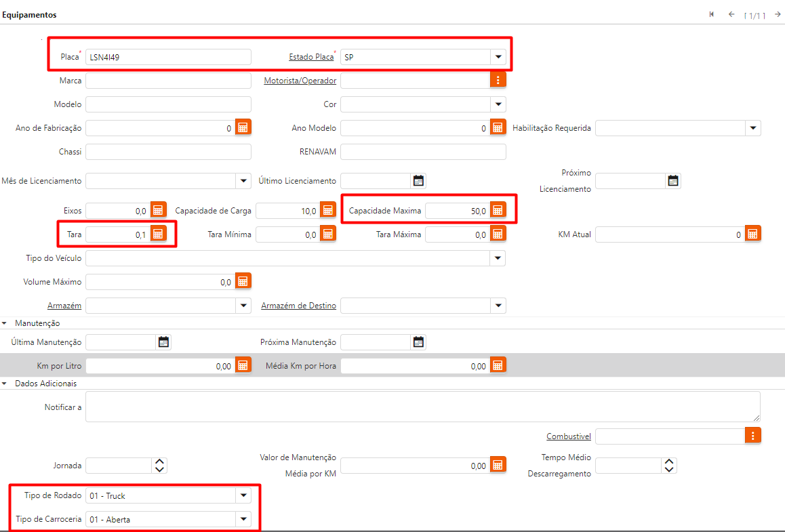The height and width of the screenshot is (532, 785).
Task: Focus the Combustível input field
Action: [670, 436]
